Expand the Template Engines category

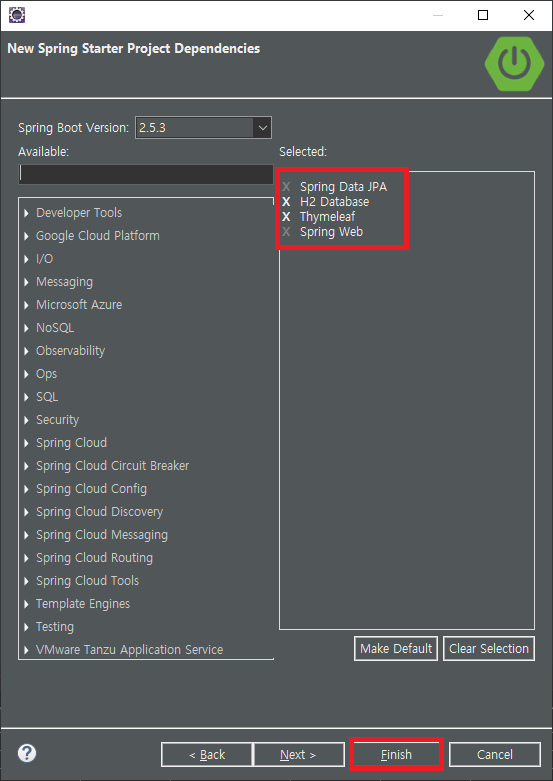point(26,604)
